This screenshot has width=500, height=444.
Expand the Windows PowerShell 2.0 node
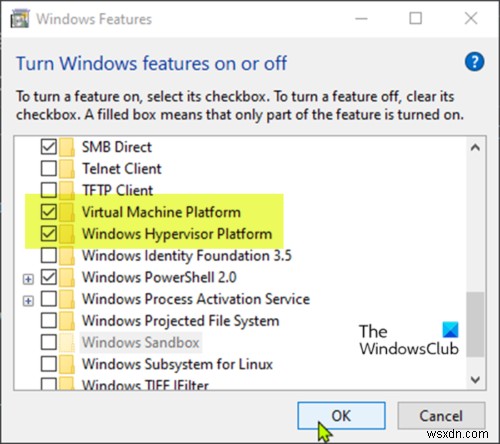28,279
